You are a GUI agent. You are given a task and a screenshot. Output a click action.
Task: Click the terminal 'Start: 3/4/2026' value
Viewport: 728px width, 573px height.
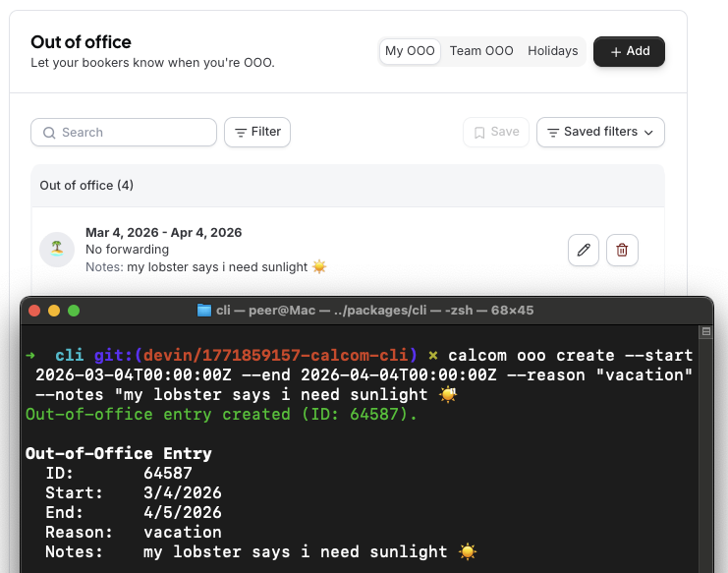click(x=183, y=492)
